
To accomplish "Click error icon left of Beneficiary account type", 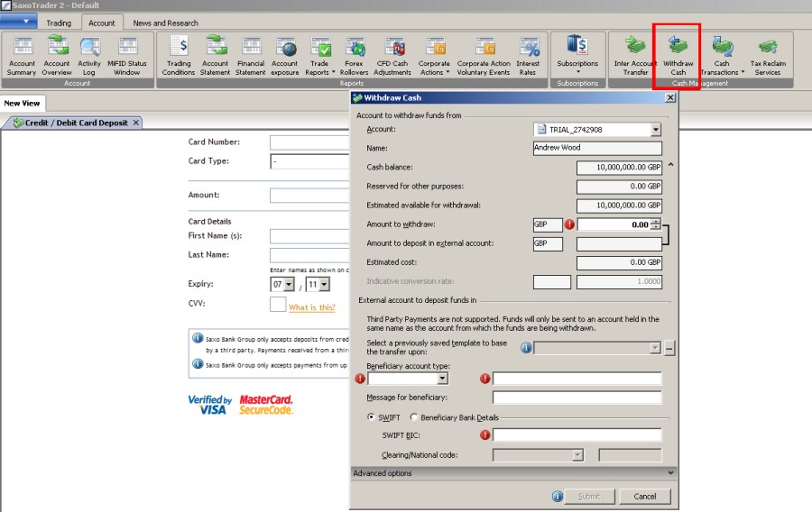I will tap(360, 379).
